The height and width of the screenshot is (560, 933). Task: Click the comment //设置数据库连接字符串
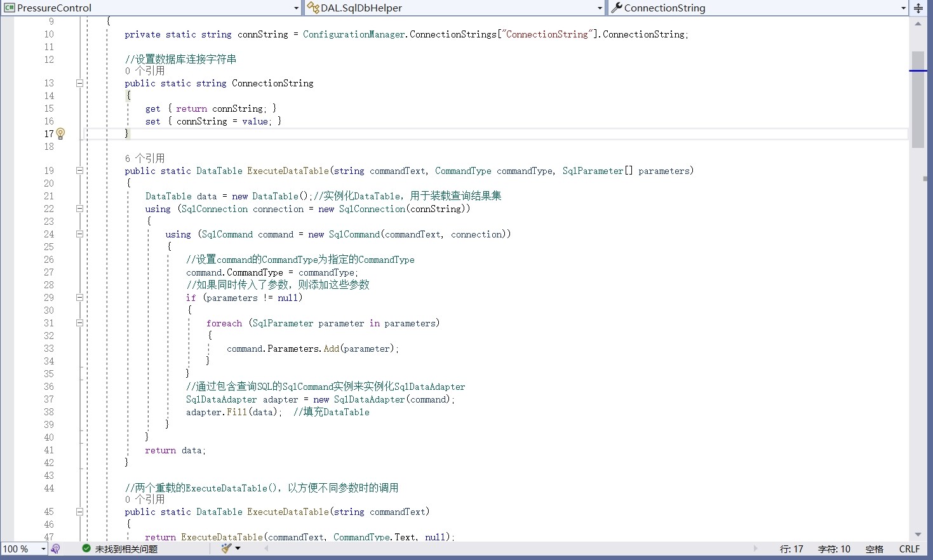click(180, 59)
